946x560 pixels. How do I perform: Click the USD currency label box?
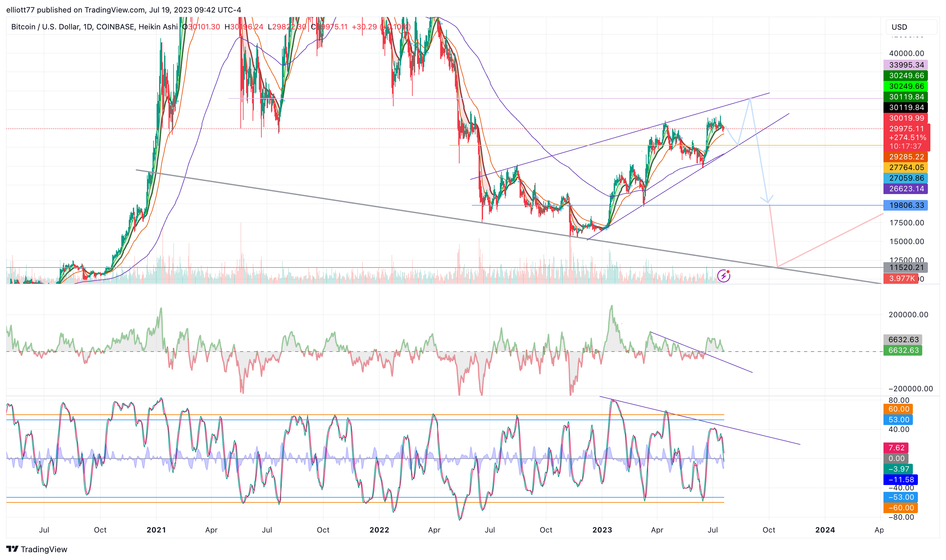[x=911, y=27]
